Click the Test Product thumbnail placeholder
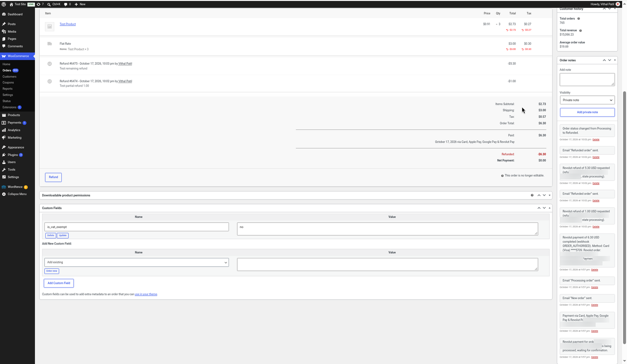This screenshot has width=627, height=364. (x=50, y=27)
